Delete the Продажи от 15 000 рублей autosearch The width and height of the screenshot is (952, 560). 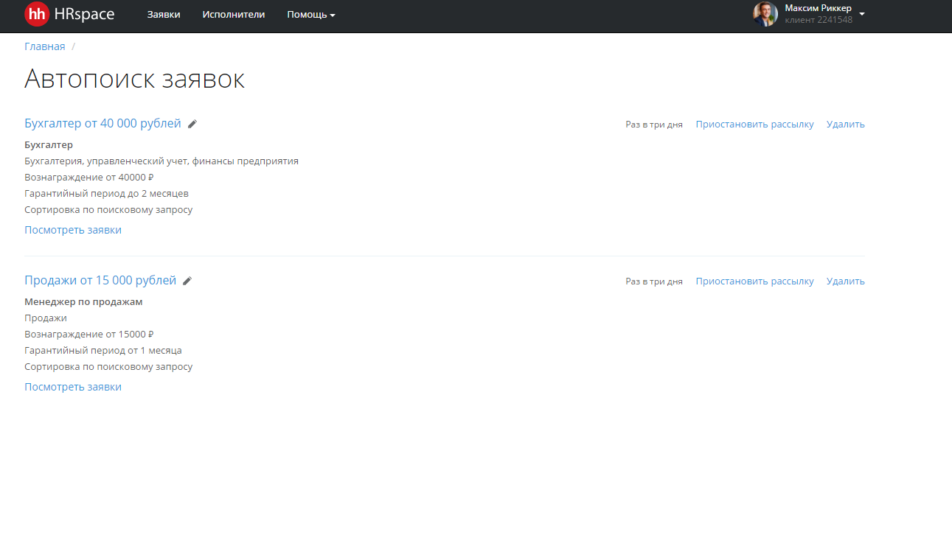tap(845, 281)
